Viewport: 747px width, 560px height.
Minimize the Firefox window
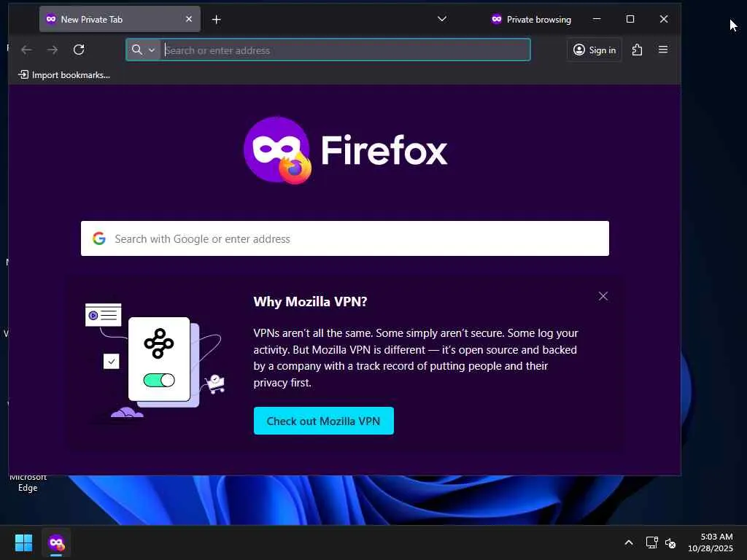pos(597,19)
